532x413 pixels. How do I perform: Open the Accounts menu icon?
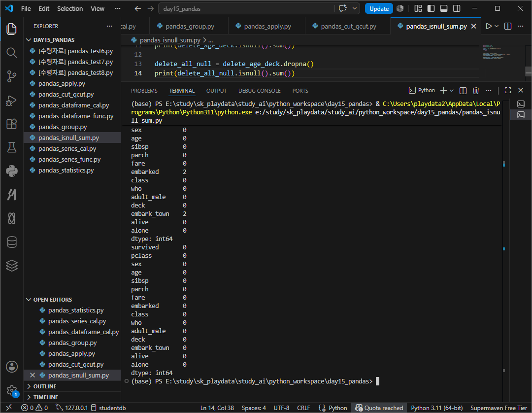pos(11,367)
